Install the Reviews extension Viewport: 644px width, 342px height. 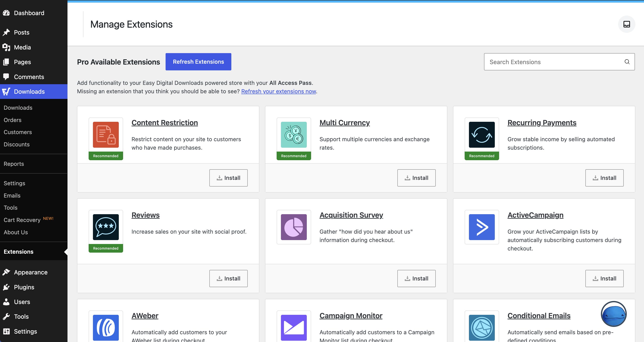(229, 278)
